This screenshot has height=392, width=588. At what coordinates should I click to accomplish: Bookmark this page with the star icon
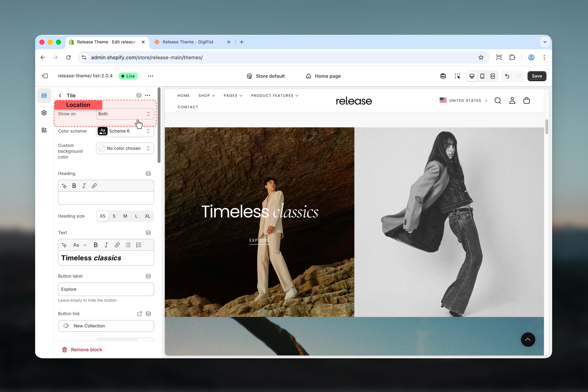481,58
